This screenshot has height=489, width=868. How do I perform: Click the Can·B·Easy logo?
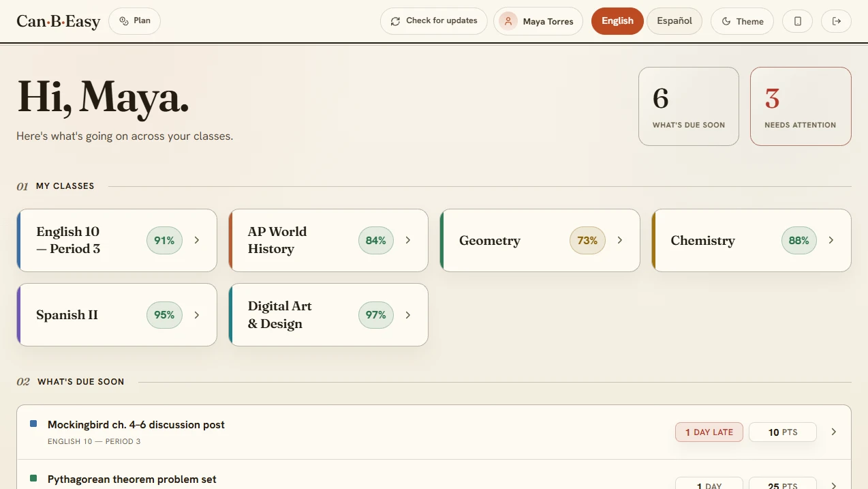pyautogui.click(x=59, y=21)
